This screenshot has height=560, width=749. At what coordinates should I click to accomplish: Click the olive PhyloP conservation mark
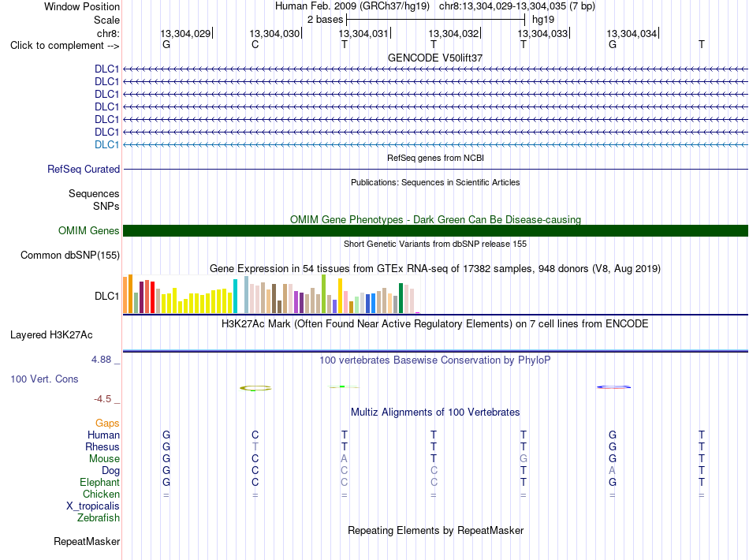point(255,388)
